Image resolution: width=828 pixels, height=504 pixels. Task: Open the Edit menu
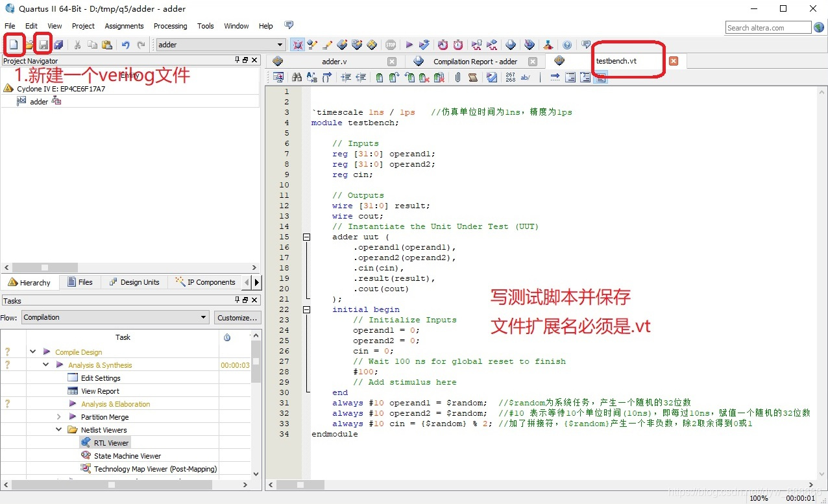[31, 26]
